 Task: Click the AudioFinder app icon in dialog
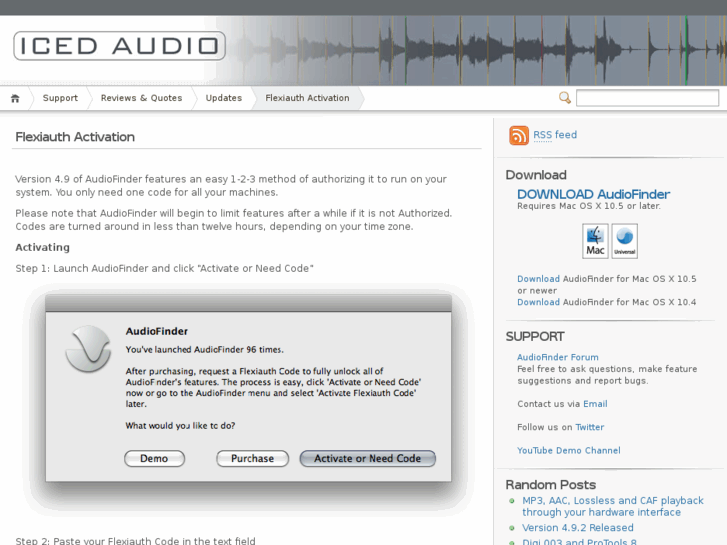pos(88,348)
